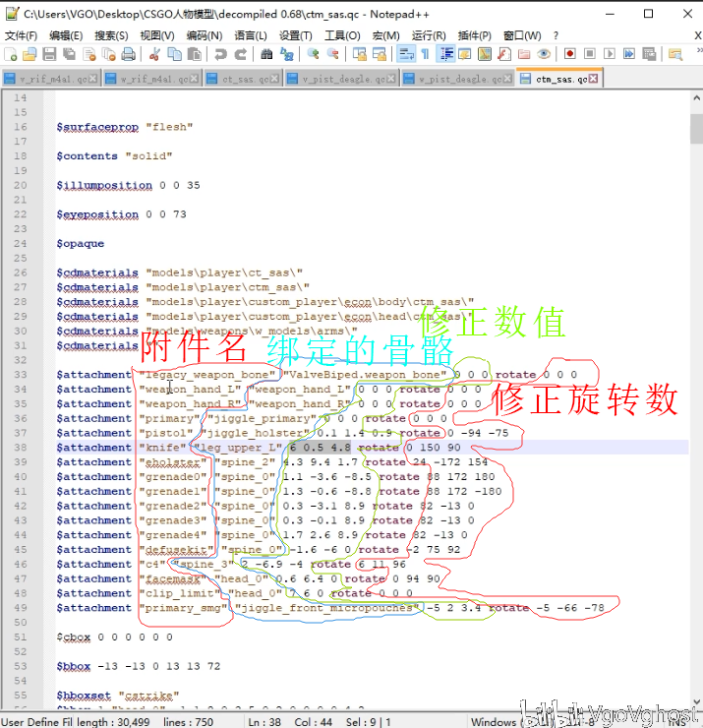
Task: Redo the last undone edit
Action: click(x=240, y=54)
